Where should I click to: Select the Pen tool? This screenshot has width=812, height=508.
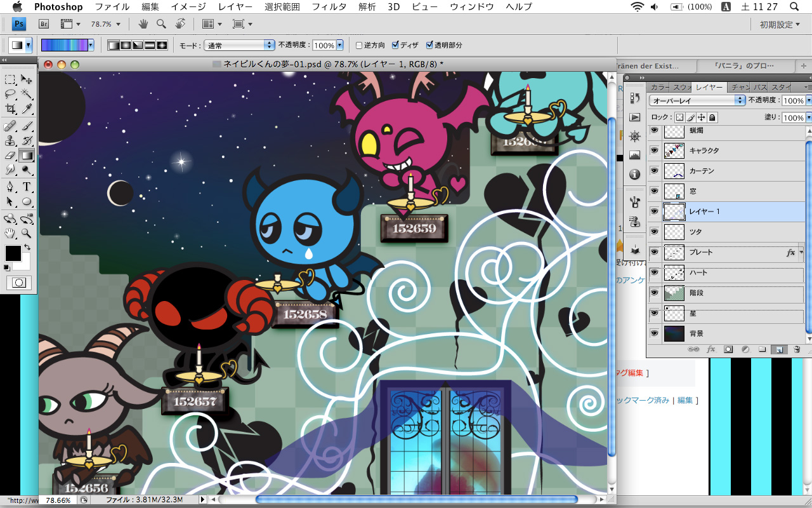pyautogui.click(x=10, y=187)
